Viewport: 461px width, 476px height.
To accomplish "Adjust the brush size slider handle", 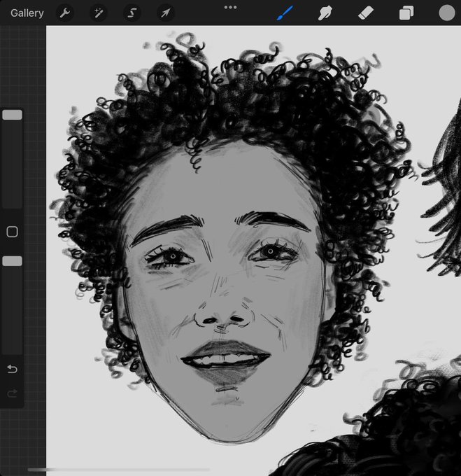I will [12, 115].
